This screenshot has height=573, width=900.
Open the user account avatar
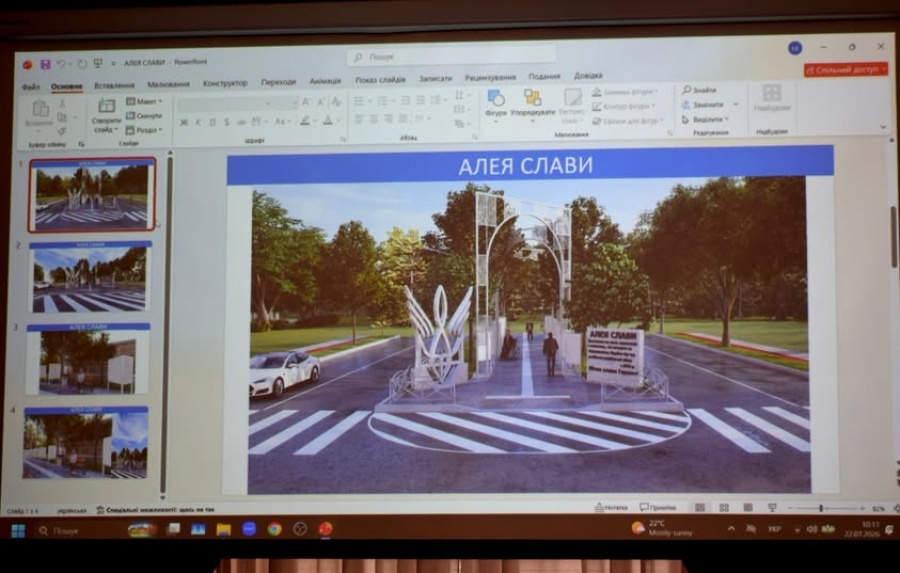tap(795, 48)
